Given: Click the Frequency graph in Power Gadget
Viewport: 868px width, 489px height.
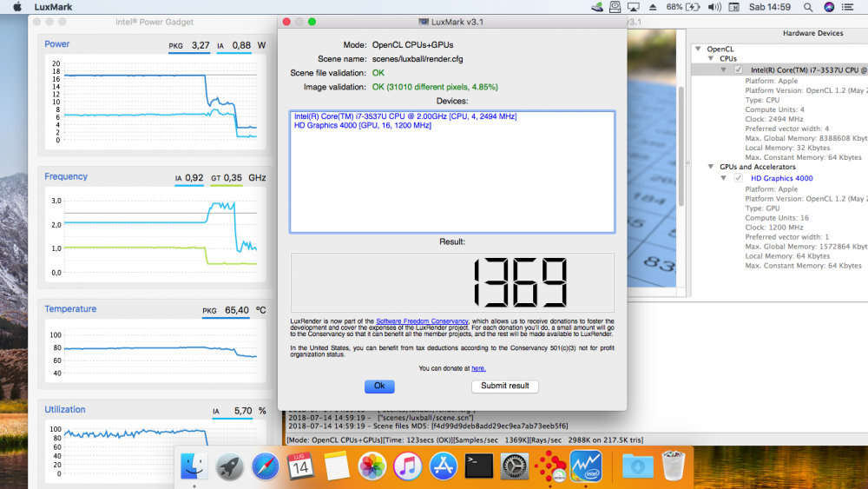Looking at the screenshot, I should click(155, 235).
